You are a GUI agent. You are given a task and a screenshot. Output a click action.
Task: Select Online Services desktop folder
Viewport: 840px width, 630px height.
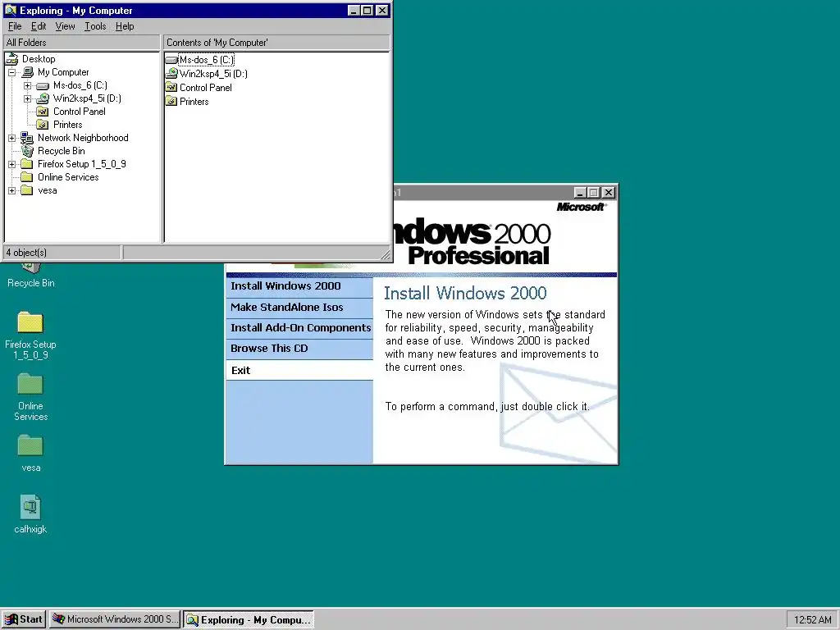[30, 384]
